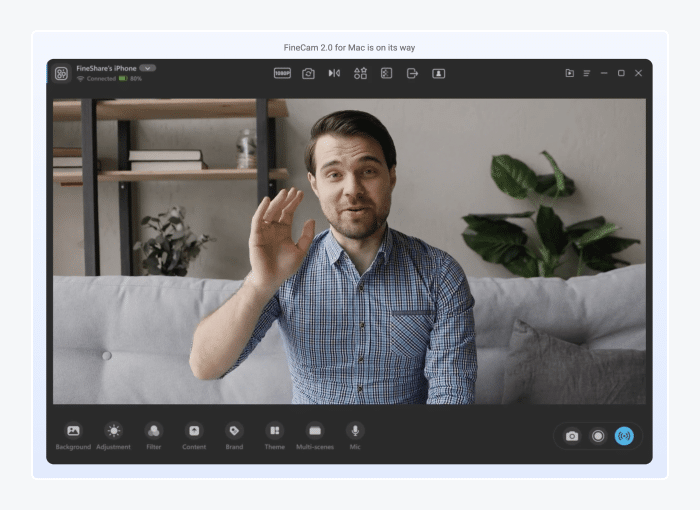
Task: Start recording with the record button
Action: coord(598,436)
